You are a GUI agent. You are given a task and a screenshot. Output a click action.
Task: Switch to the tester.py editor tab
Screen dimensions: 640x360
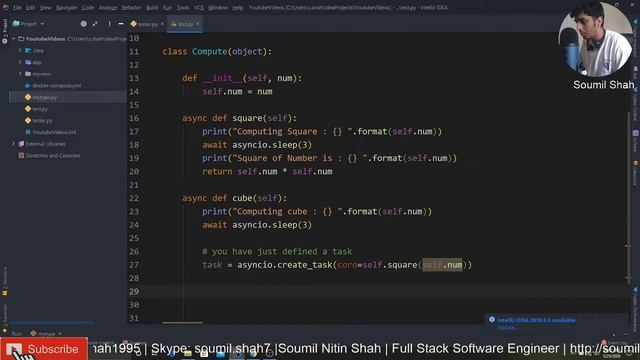(x=147, y=24)
